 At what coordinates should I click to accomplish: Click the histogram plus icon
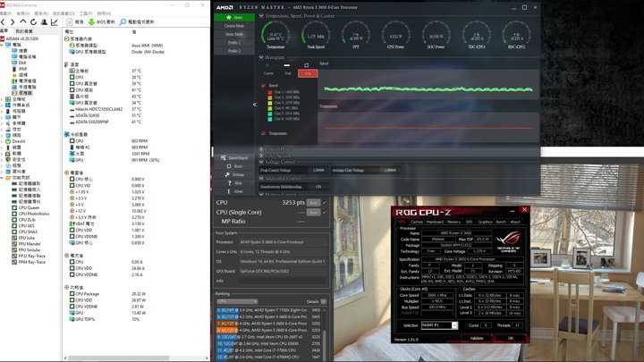tap(267, 65)
